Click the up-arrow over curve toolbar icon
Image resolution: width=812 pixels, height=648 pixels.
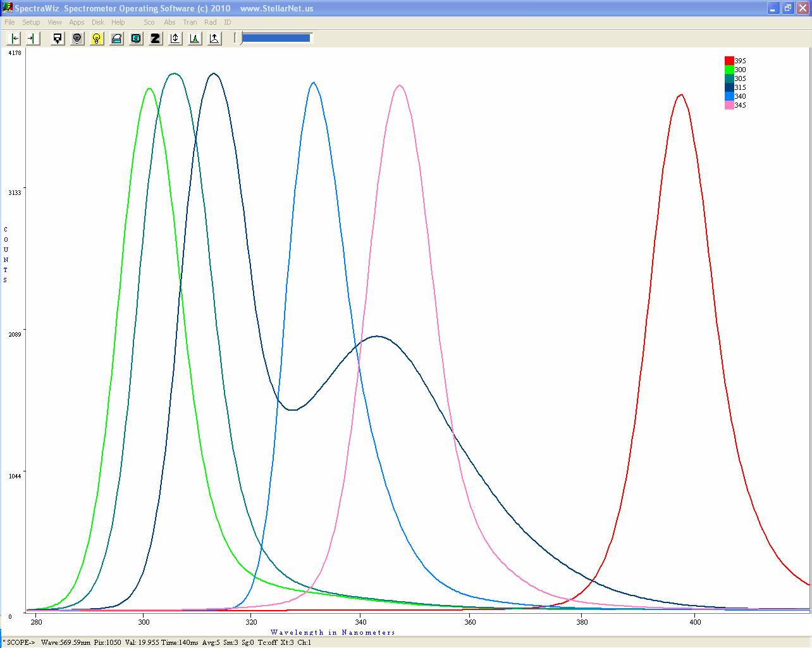(214, 39)
